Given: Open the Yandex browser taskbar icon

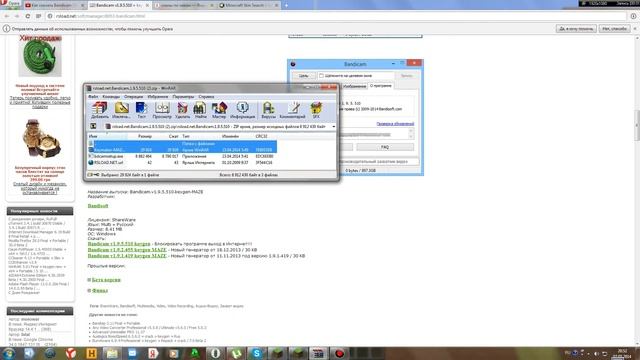Looking at the screenshot, I should 71,353.
